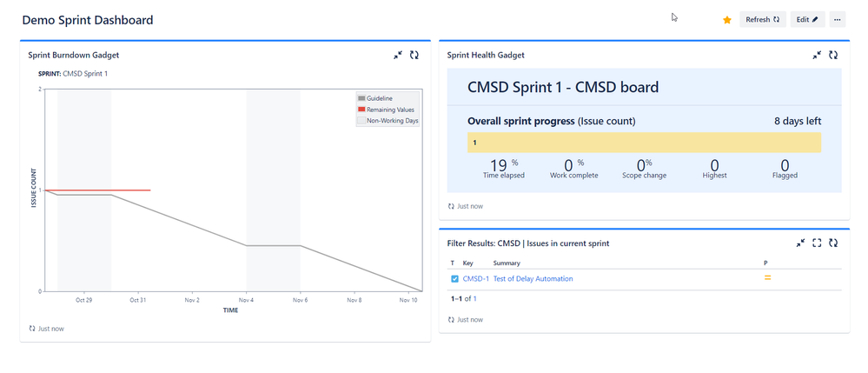Click the medium priority icon for CMSD-1

(x=768, y=277)
